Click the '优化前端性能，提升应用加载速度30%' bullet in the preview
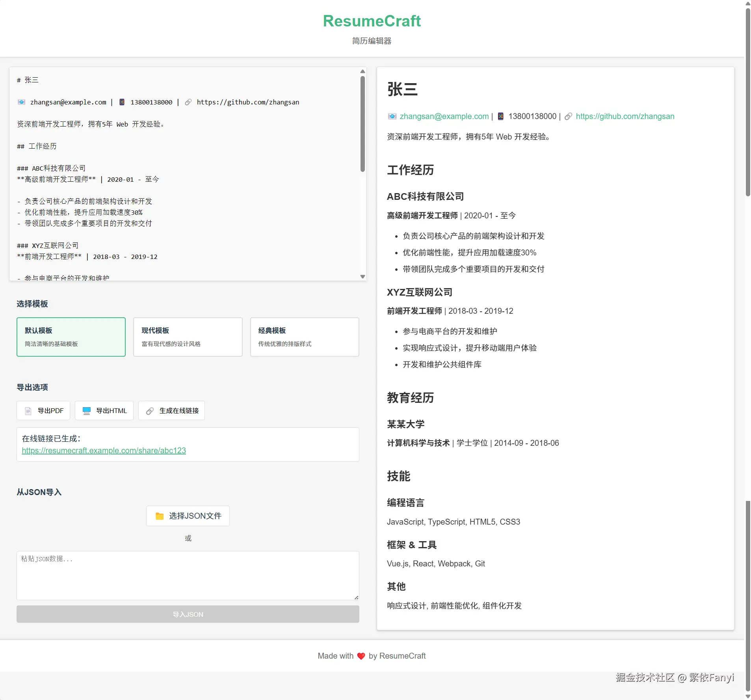Screen dimensions: 751x700 tap(470, 253)
